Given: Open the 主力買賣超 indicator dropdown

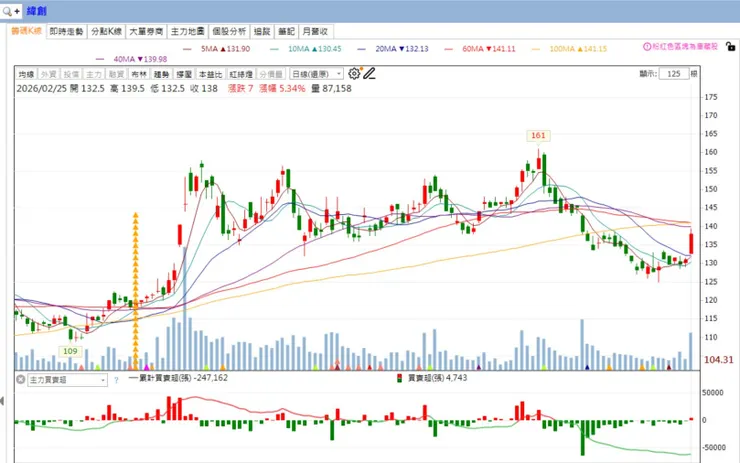Looking at the screenshot, I should point(67,379).
